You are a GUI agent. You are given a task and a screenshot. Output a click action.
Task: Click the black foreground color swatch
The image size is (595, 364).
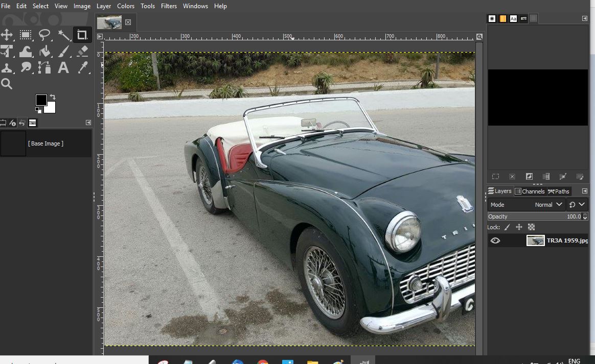point(41,100)
